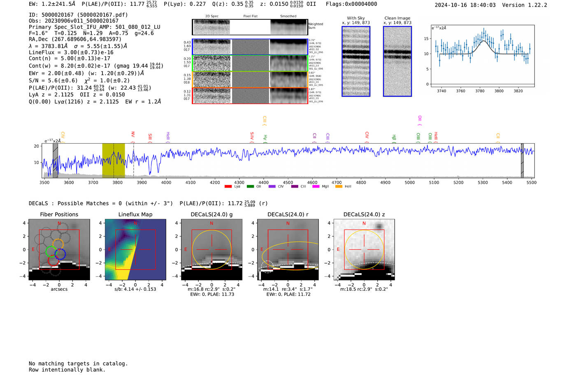Click the orange fiber circle in Fiber Positions
The width and height of the screenshot is (576, 392).
tap(58, 244)
